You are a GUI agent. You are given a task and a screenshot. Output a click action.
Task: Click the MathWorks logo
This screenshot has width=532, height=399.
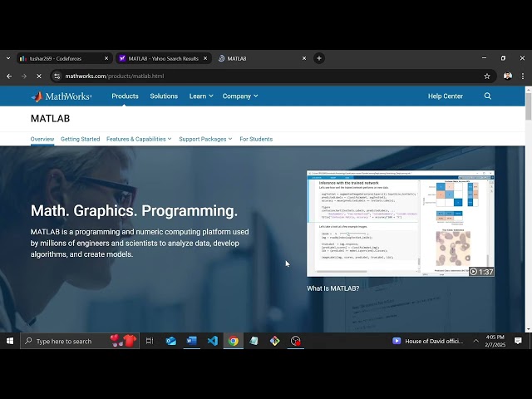point(62,96)
